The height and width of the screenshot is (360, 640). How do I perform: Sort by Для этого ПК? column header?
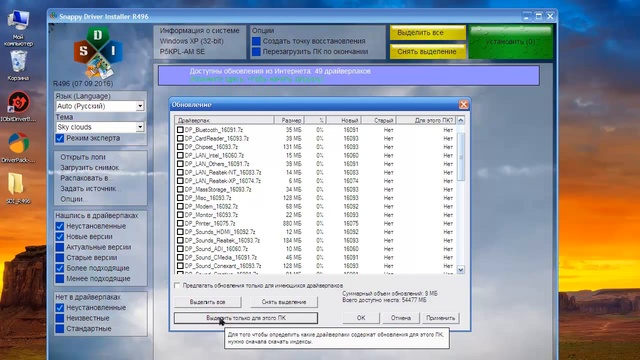[426, 120]
